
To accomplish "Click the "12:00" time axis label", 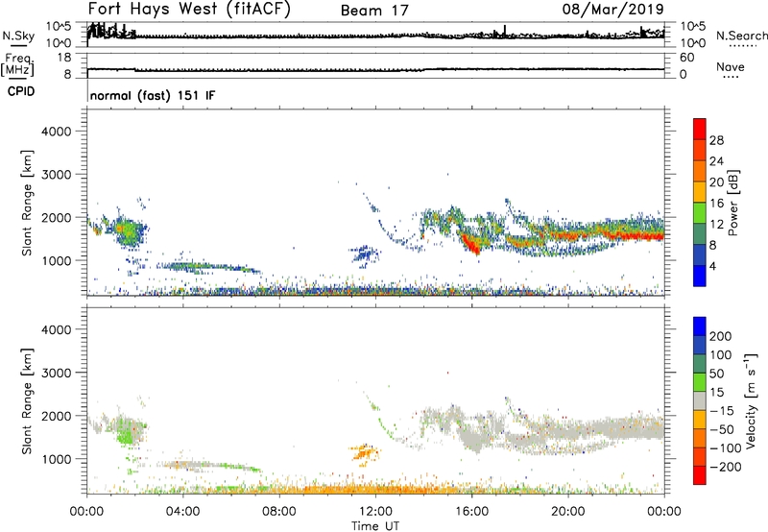I will (375, 512).
